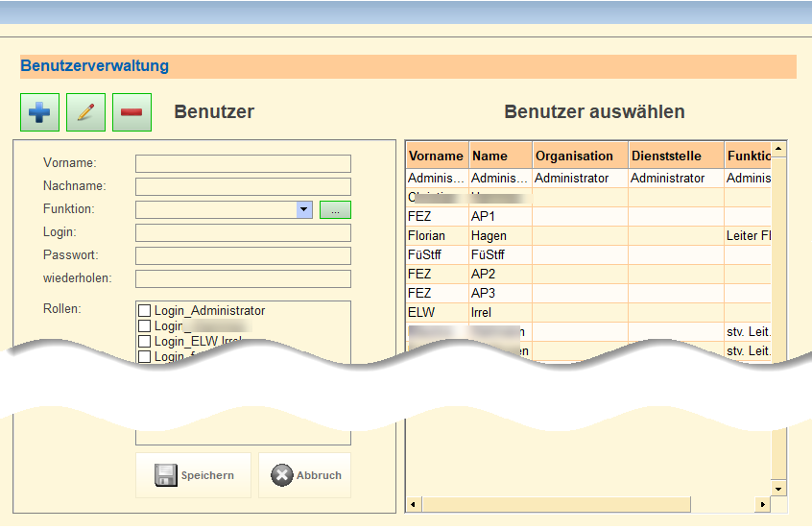This screenshot has width=812, height=529.
Task: Click the table's scroll left arrow
Action: 414,504
